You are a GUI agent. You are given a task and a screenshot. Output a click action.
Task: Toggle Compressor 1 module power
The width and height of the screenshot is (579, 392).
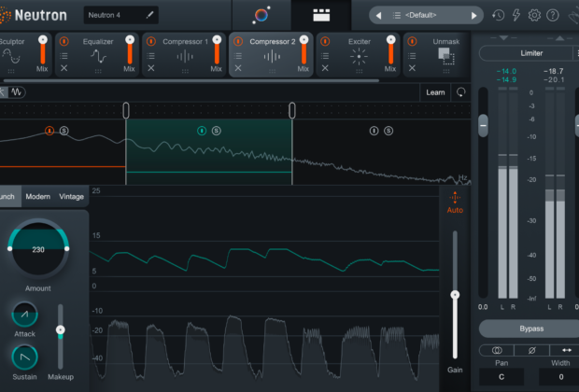(151, 41)
